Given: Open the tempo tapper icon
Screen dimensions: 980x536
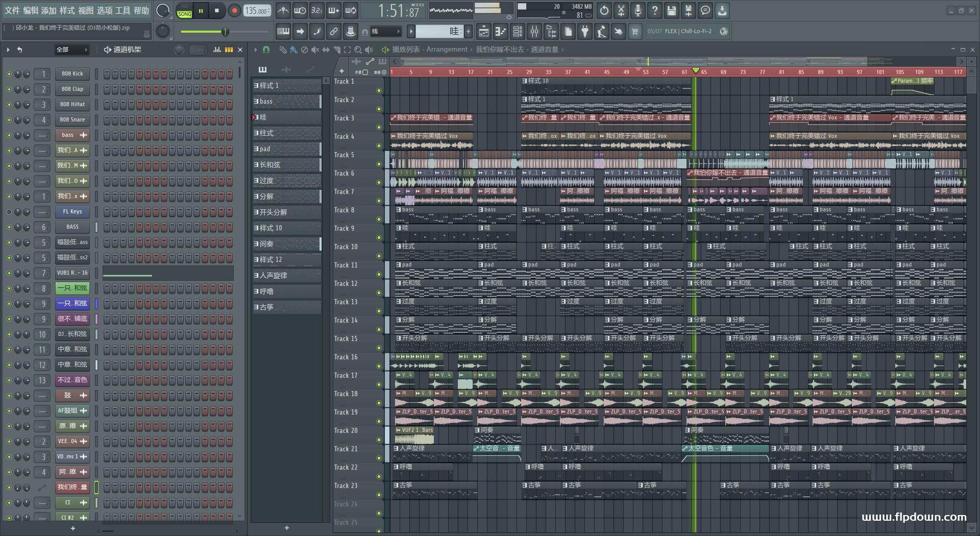Looking at the screenshot, I should 602,32.
